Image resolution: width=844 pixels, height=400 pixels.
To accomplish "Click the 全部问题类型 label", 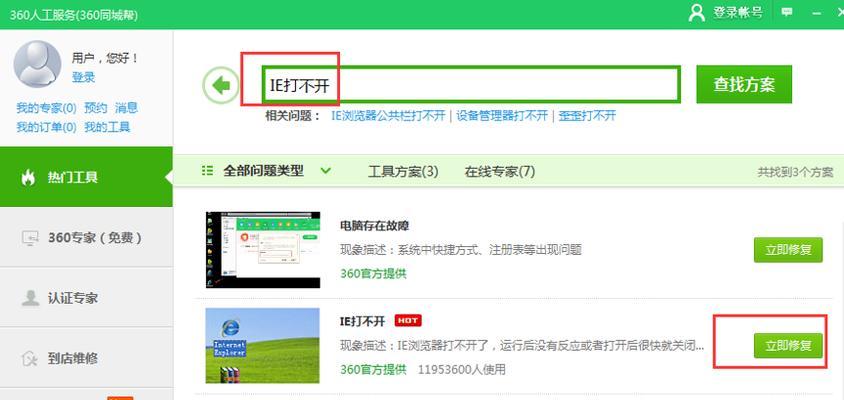I will click(263, 171).
